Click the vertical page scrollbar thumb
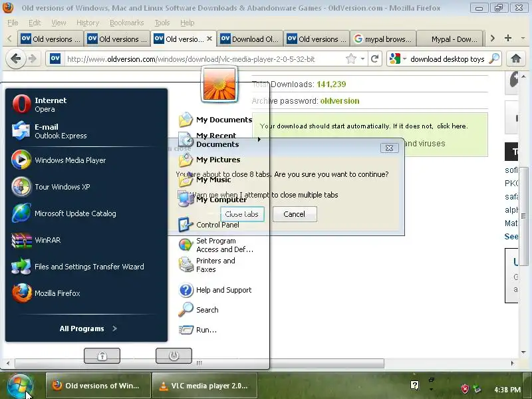The width and height of the screenshot is (532, 399). pyautogui.click(x=523, y=216)
